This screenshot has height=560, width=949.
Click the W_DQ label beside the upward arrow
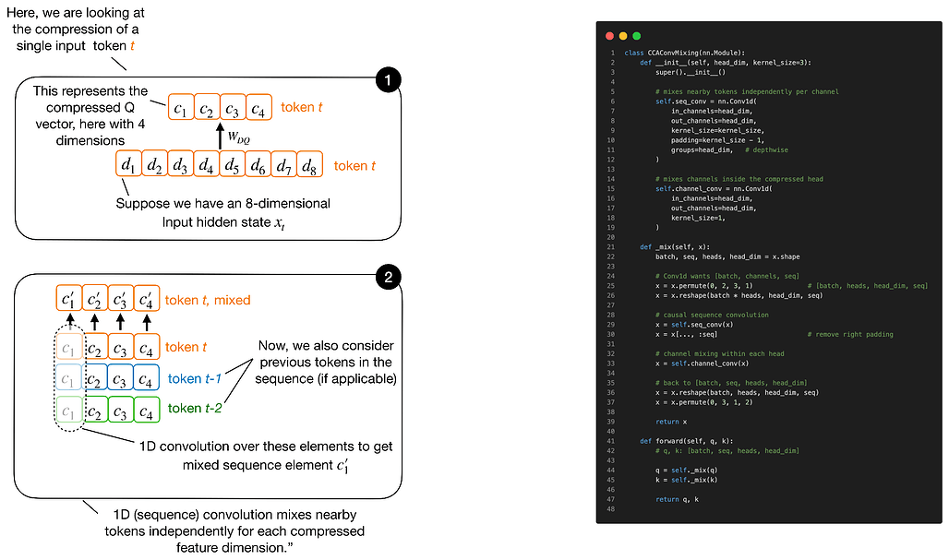(238, 137)
